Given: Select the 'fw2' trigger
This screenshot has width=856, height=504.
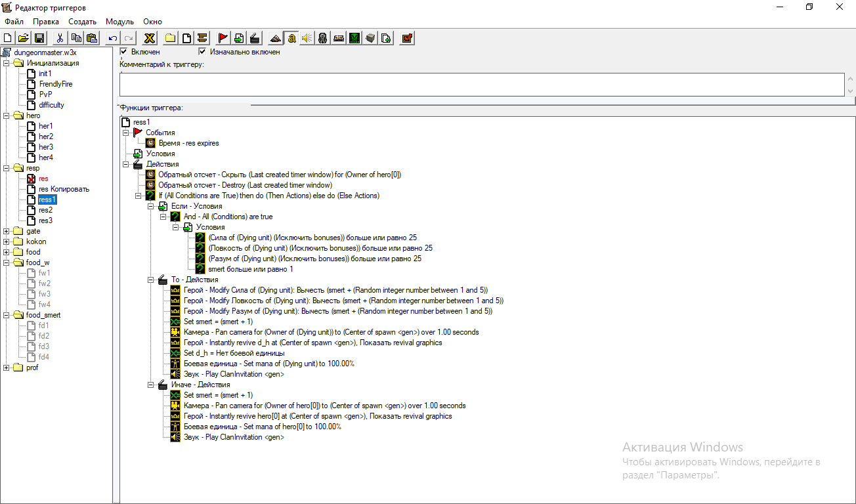Looking at the screenshot, I should pos(44,283).
